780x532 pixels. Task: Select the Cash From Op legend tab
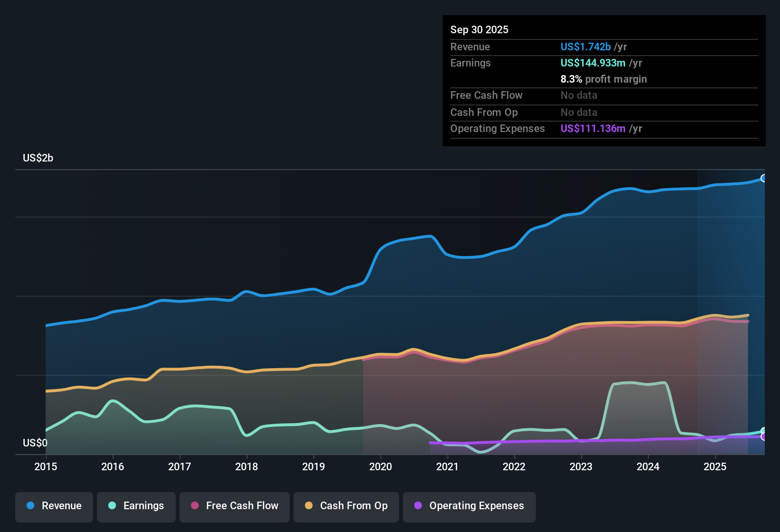pos(346,506)
